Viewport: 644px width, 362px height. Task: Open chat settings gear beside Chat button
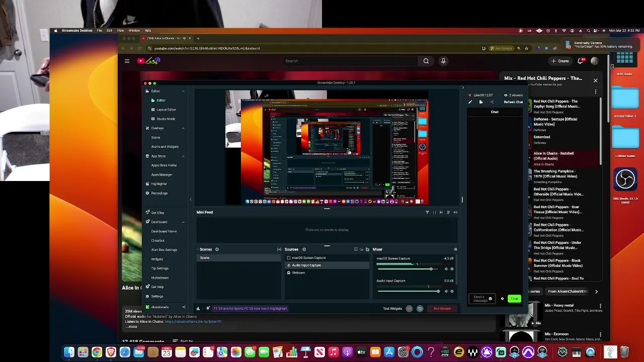point(502,299)
